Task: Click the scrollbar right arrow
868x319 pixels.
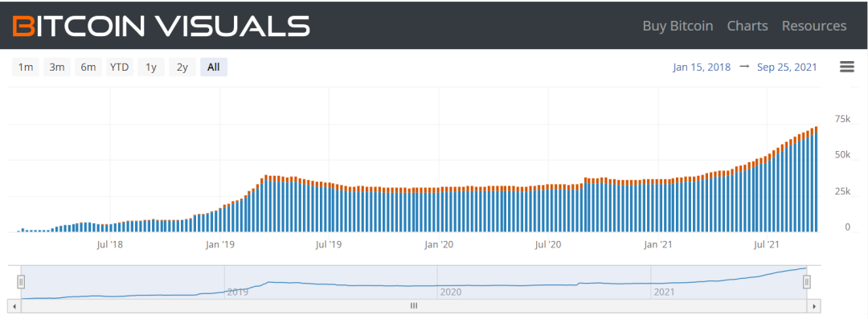Action: 813,305
